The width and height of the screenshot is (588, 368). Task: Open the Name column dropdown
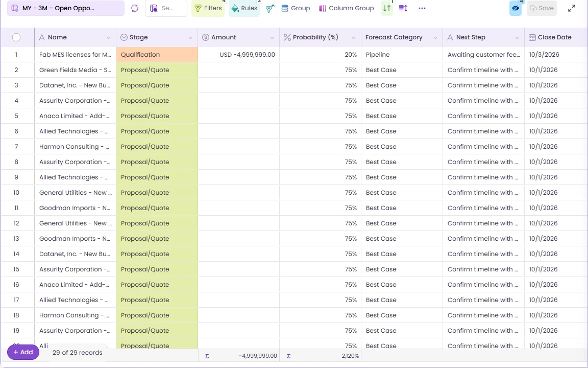tap(109, 37)
